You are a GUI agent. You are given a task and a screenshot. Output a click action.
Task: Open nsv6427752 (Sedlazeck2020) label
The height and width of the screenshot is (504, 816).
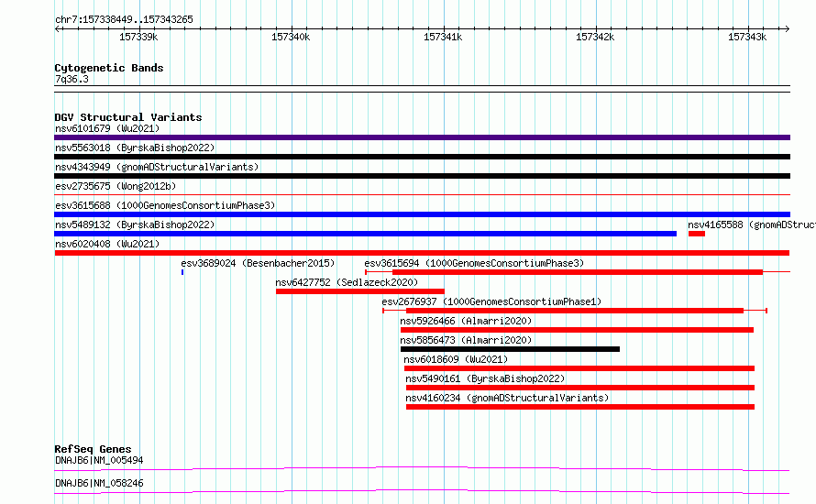[347, 282]
